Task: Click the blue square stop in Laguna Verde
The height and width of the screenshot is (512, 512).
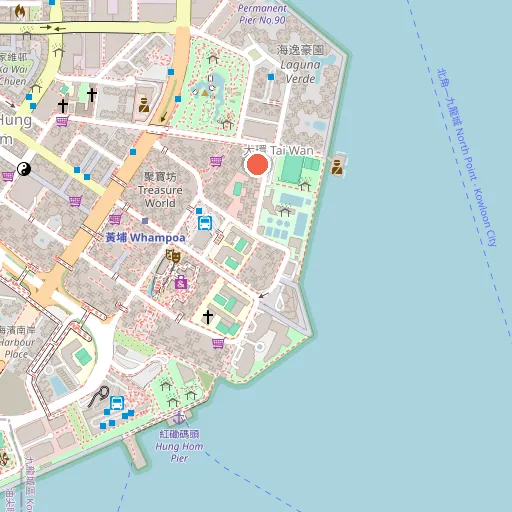Action: pos(271,77)
